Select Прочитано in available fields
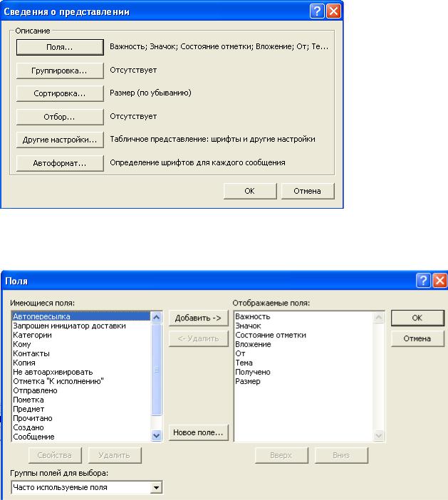448x500 pixels. (x=81, y=418)
